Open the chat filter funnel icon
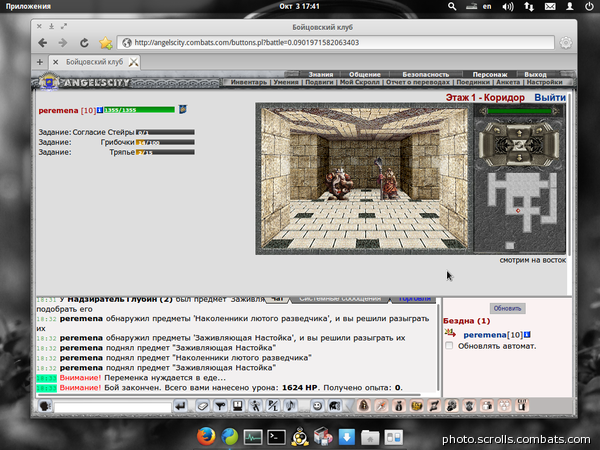This screenshot has height=450, width=600. pos(220,406)
